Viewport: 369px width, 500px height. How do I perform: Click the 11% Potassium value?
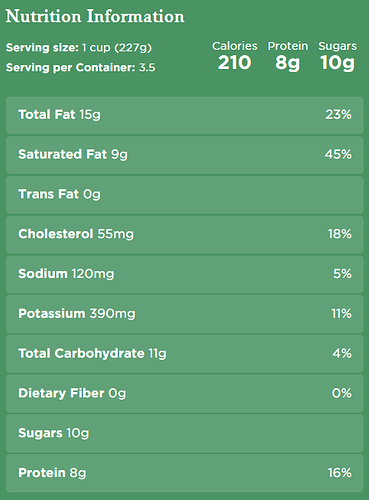pyautogui.click(x=341, y=314)
